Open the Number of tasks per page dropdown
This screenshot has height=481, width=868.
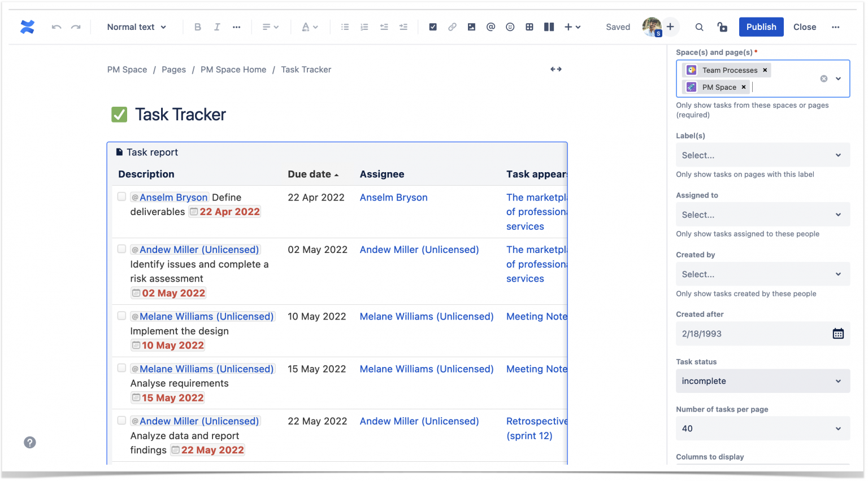click(763, 428)
